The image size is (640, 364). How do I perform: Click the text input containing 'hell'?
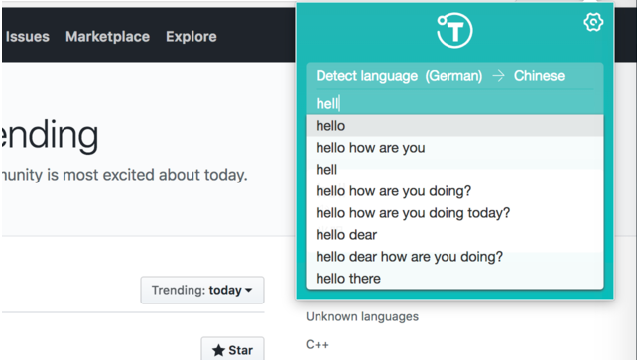[x=454, y=104]
